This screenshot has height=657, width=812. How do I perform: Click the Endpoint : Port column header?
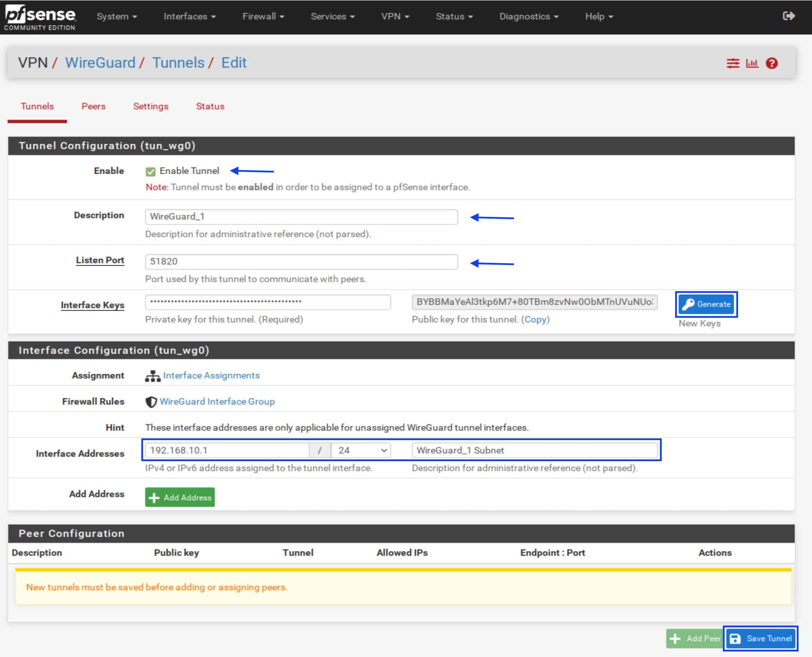tap(553, 553)
